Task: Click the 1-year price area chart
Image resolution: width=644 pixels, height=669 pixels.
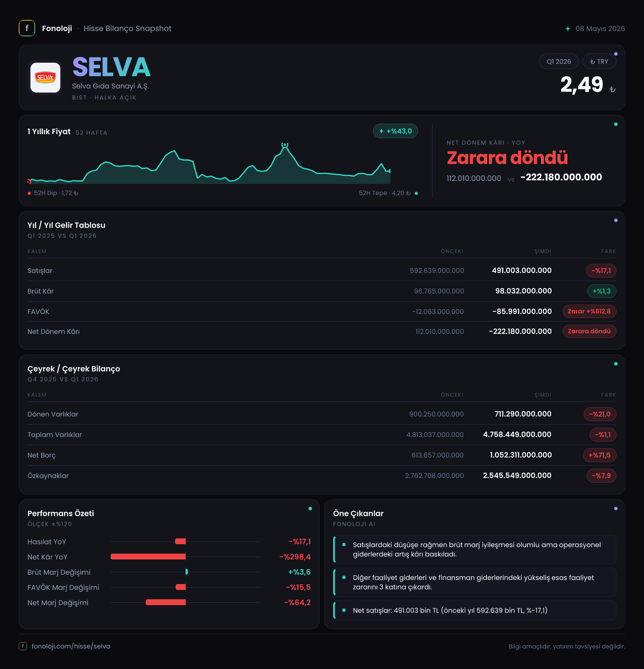Action: point(209,164)
